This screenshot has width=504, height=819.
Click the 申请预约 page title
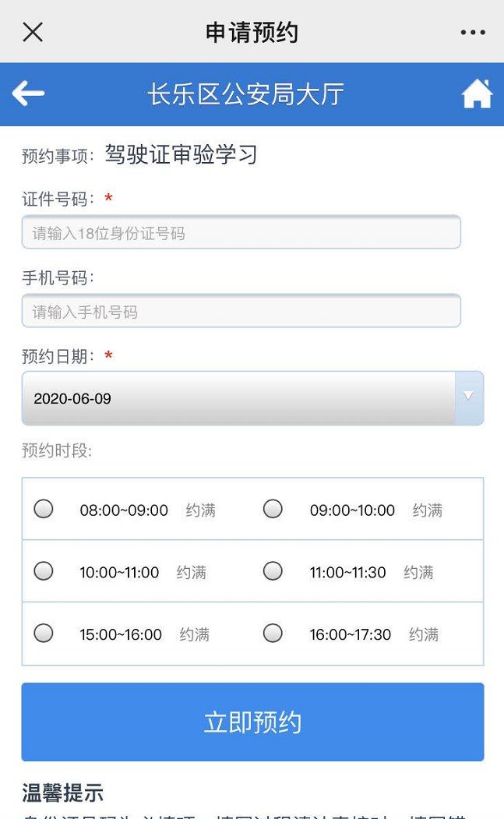pyautogui.click(x=252, y=33)
